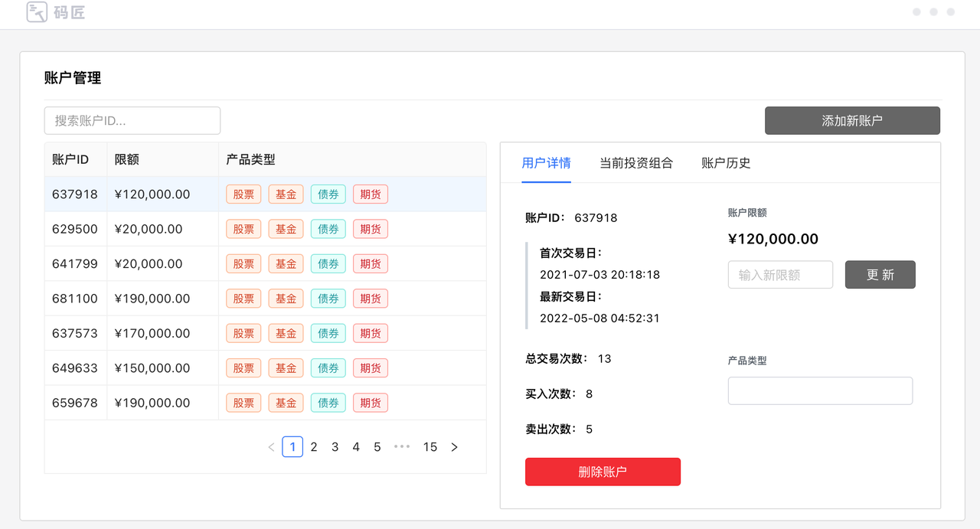This screenshot has height=529, width=980.
Task: Click 股票 tag in row 637573
Action: [x=243, y=333]
